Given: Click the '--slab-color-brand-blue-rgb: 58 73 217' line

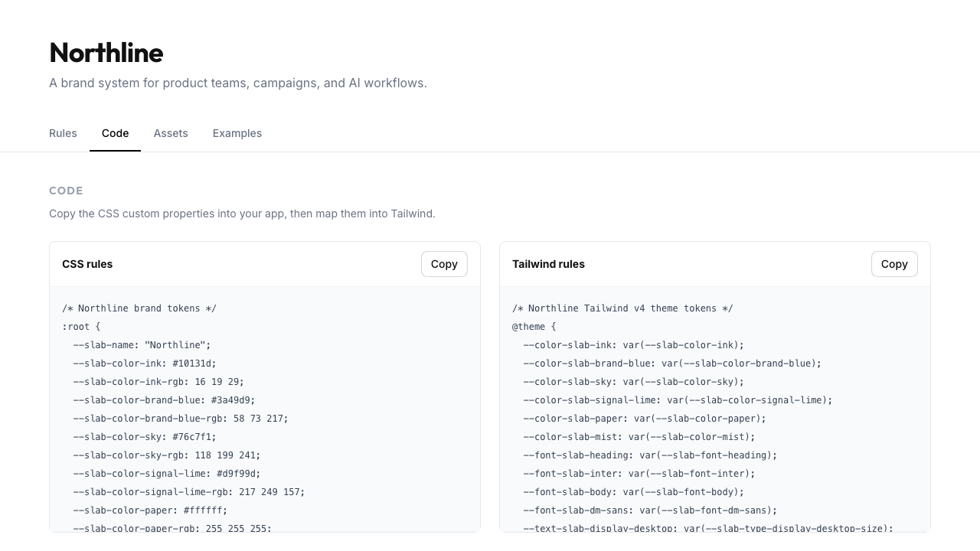Looking at the screenshot, I should coord(181,419).
